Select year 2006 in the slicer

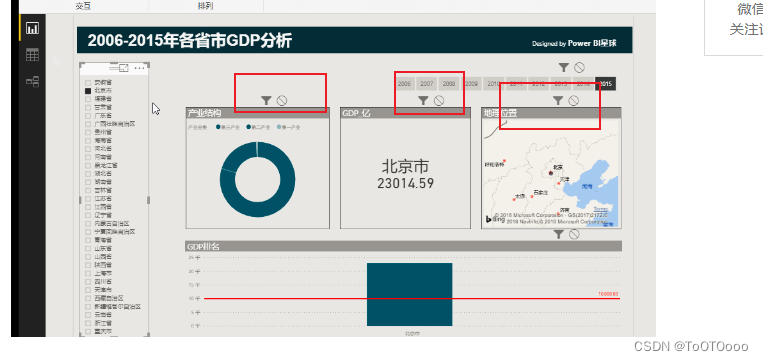[x=404, y=84]
